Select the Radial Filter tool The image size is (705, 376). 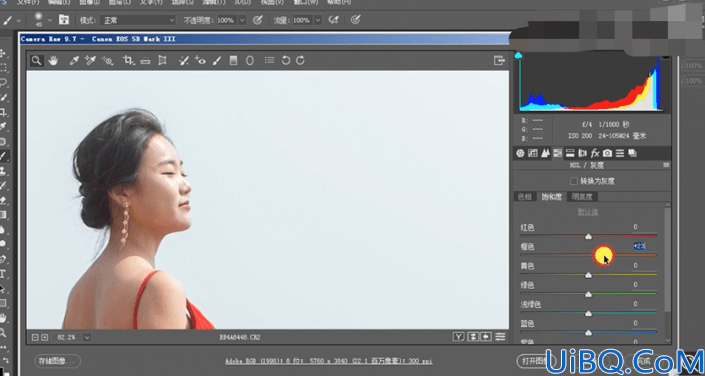[x=250, y=61]
